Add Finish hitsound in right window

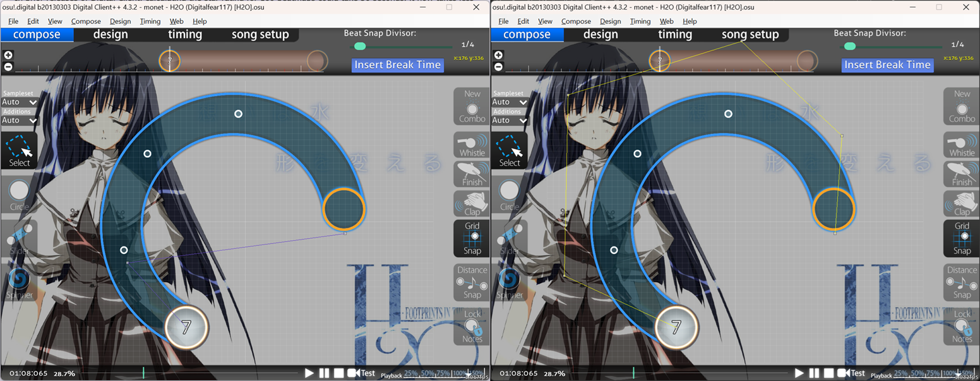coord(962,174)
